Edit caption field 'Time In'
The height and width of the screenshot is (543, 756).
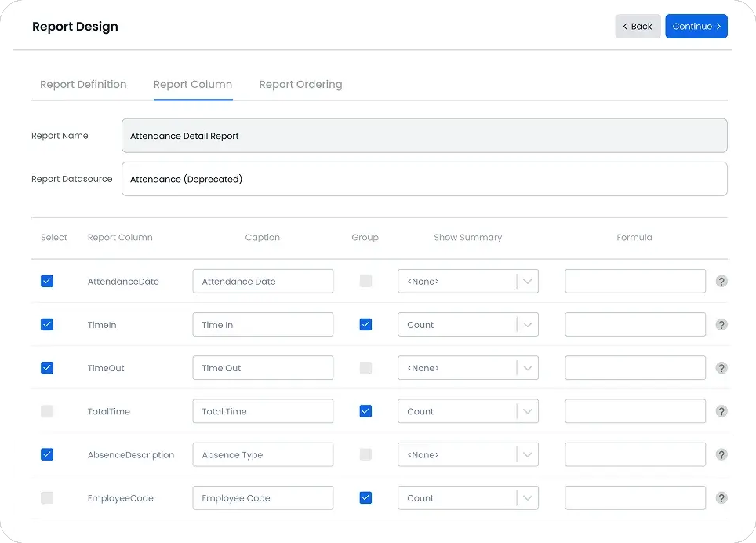click(x=263, y=325)
